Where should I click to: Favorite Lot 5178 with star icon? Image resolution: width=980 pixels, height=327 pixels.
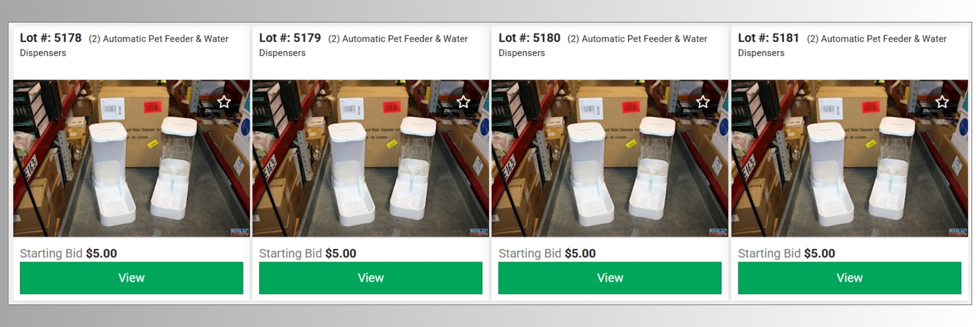click(224, 102)
